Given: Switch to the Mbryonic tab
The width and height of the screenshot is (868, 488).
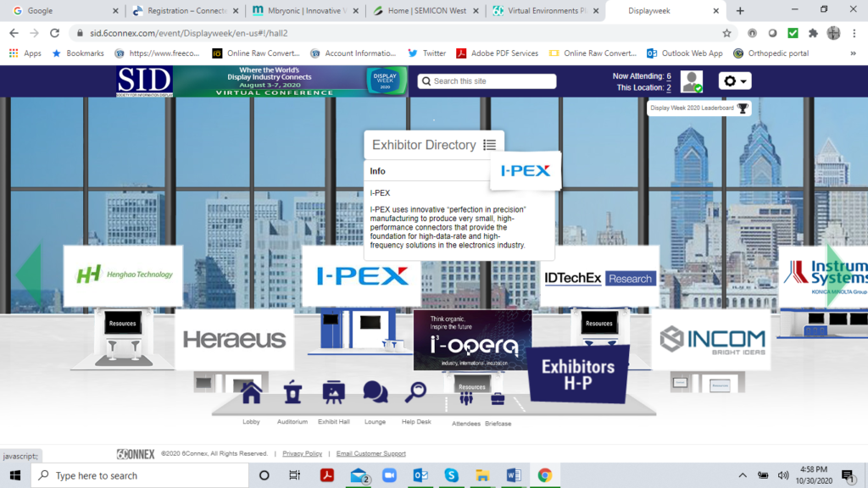Looking at the screenshot, I should (x=305, y=10).
